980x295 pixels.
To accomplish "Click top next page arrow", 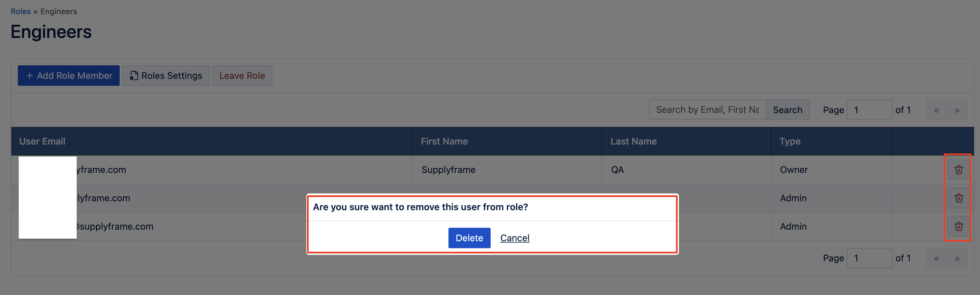I will (957, 110).
